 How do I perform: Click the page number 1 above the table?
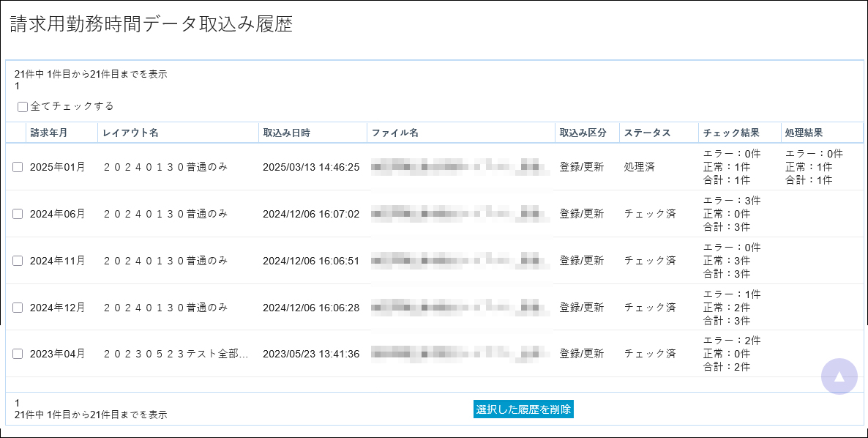(x=17, y=86)
